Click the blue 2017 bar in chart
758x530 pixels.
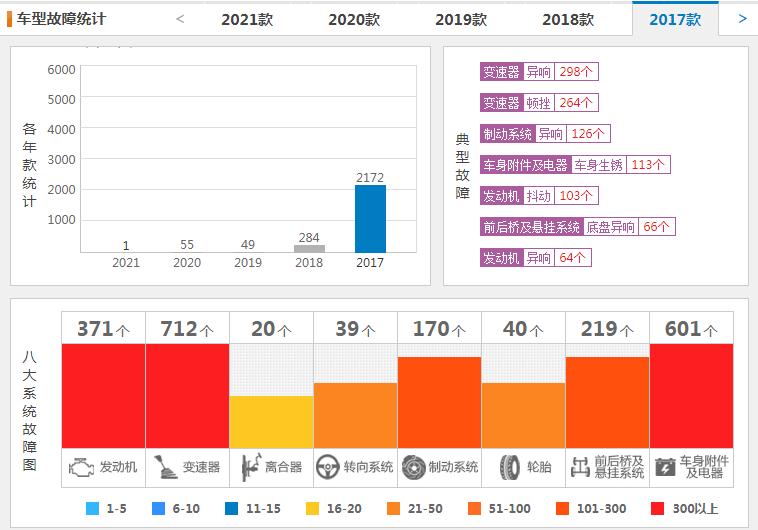(370, 219)
